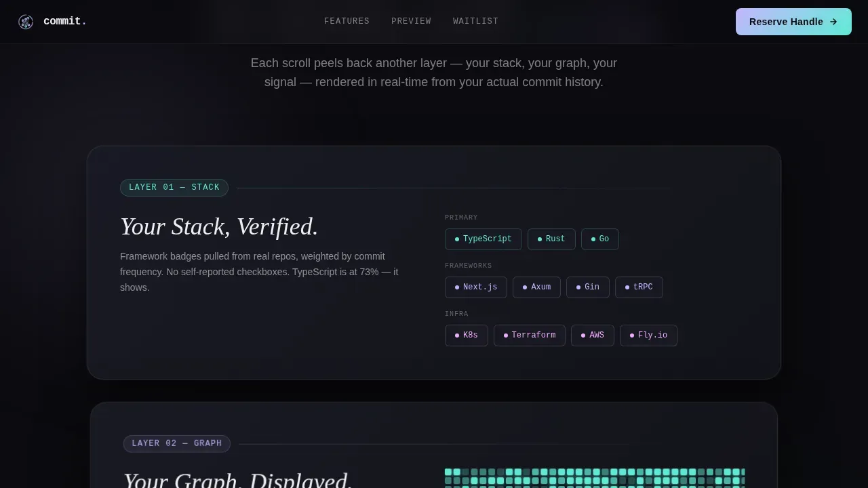Viewport: 868px width, 488px height.
Task: Click the INFRA section label
Action: click(456, 314)
